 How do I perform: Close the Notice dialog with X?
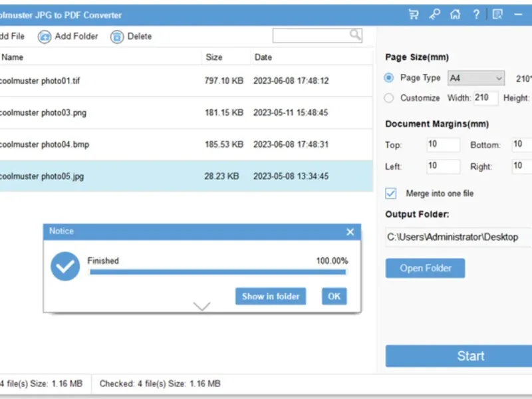point(350,232)
